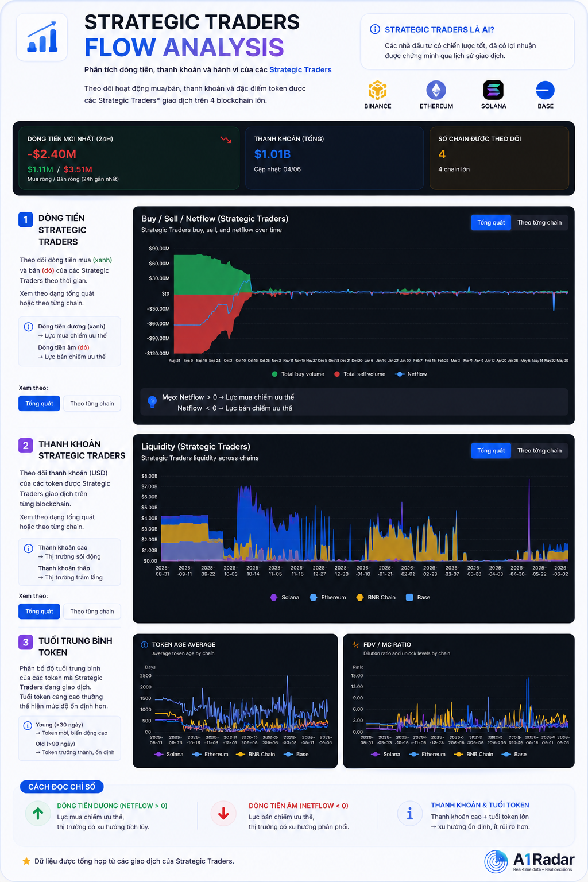This screenshot has height=882, width=588.
Task: Click the lightbulb tip icon
Action: [152, 402]
